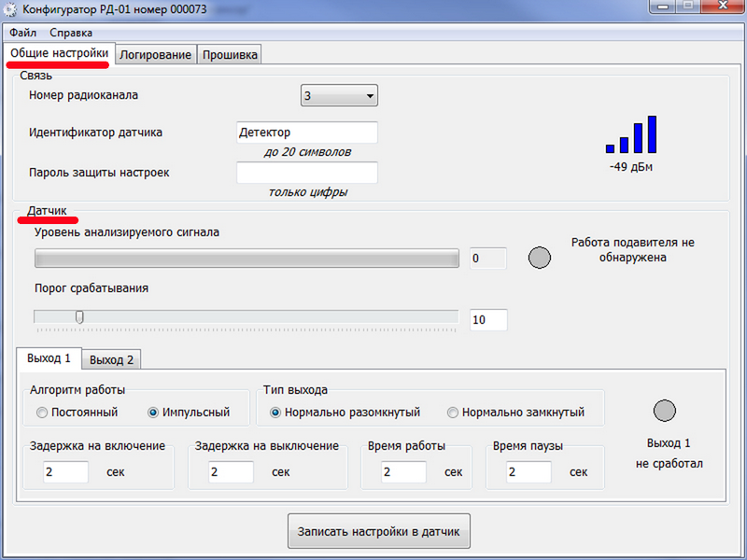The height and width of the screenshot is (560, 747).
Task: Click the signal level value box
Action: (488, 259)
